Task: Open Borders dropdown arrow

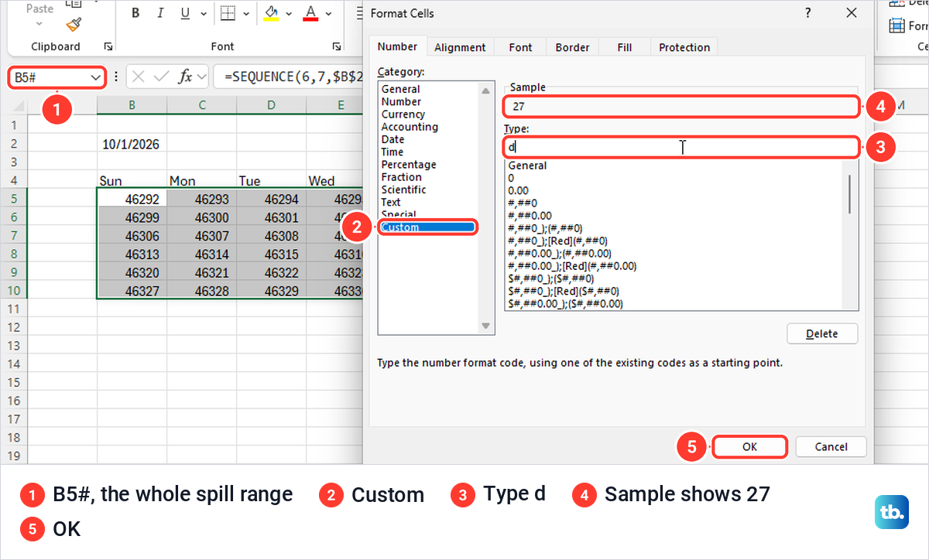Action: [x=246, y=13]
